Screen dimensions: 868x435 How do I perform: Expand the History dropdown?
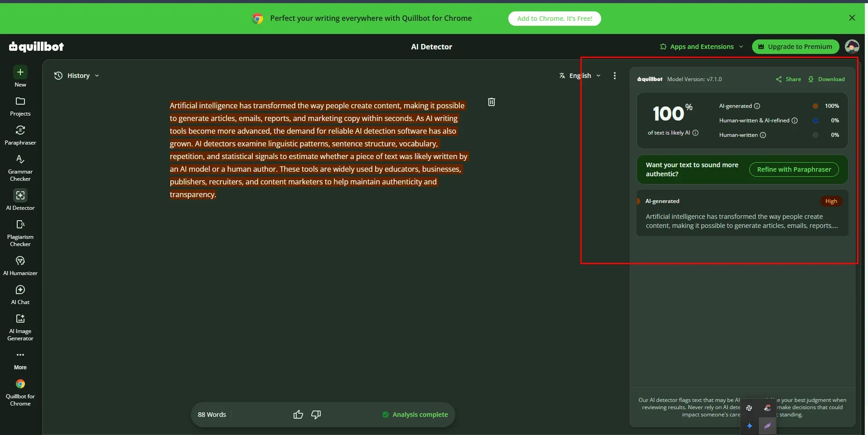pyautogui.click(x=77, y=76)
